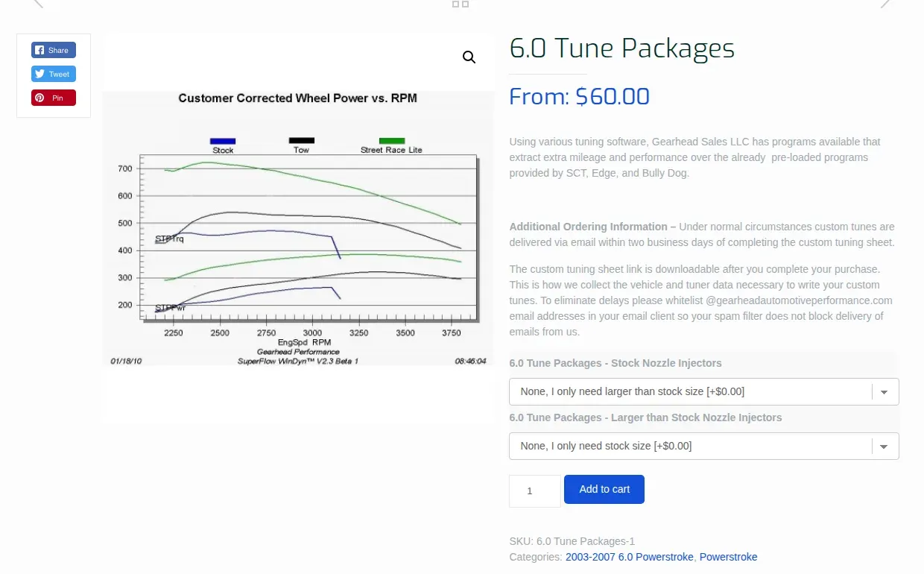Click the magnifier zoom icon on product image
The image size is (924, 574).
(469, 57)
